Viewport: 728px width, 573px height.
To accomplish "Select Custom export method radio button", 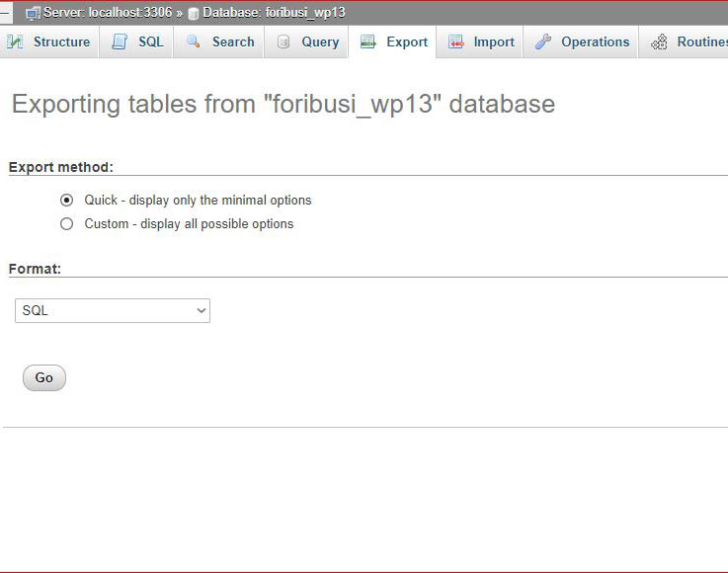I will point(66,224).
